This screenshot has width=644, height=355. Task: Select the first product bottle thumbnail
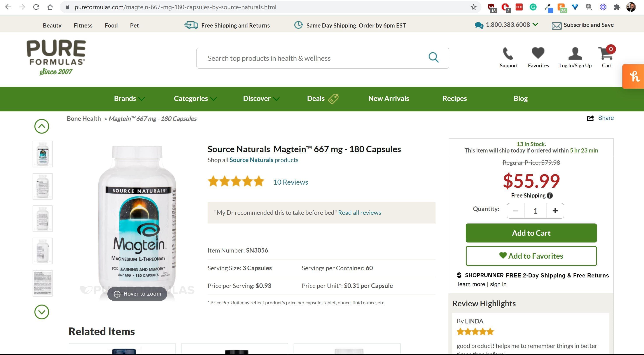point(42,154)
